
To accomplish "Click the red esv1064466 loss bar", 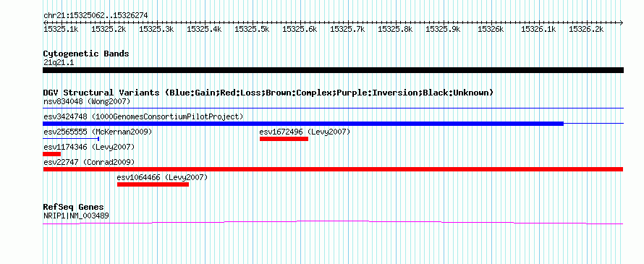I will (x=153, y=184).
